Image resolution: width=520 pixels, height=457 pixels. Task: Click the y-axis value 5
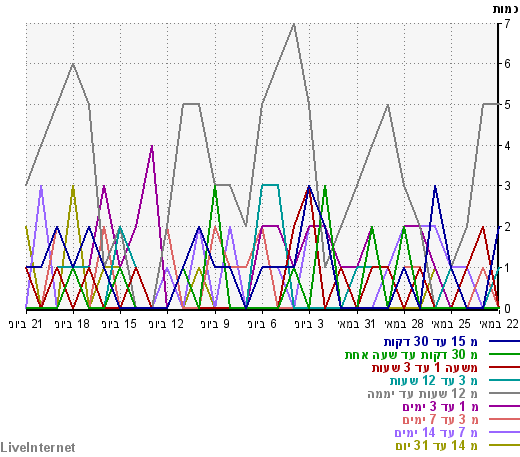click(507, 105)
